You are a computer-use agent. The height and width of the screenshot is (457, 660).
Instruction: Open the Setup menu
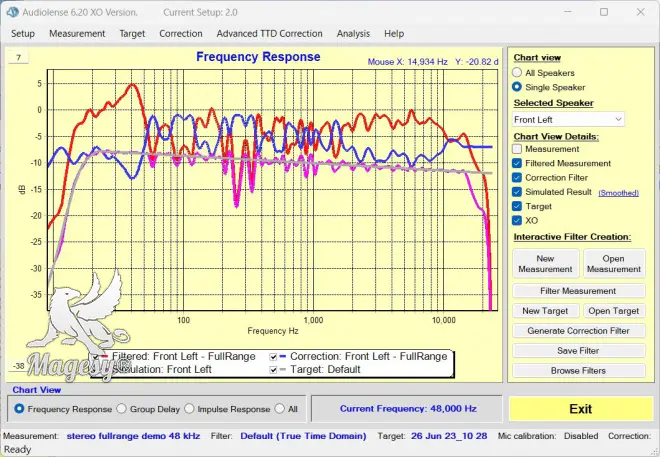tap(23, 34)
